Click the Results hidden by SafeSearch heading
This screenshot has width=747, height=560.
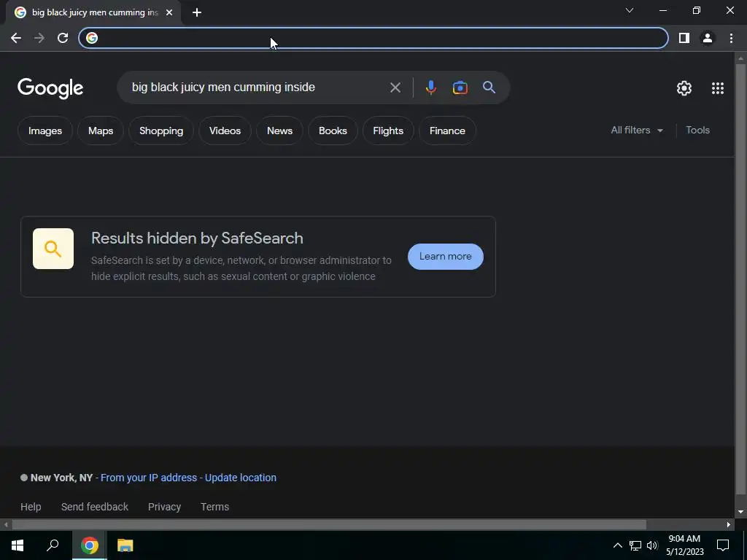pos(197,238)
